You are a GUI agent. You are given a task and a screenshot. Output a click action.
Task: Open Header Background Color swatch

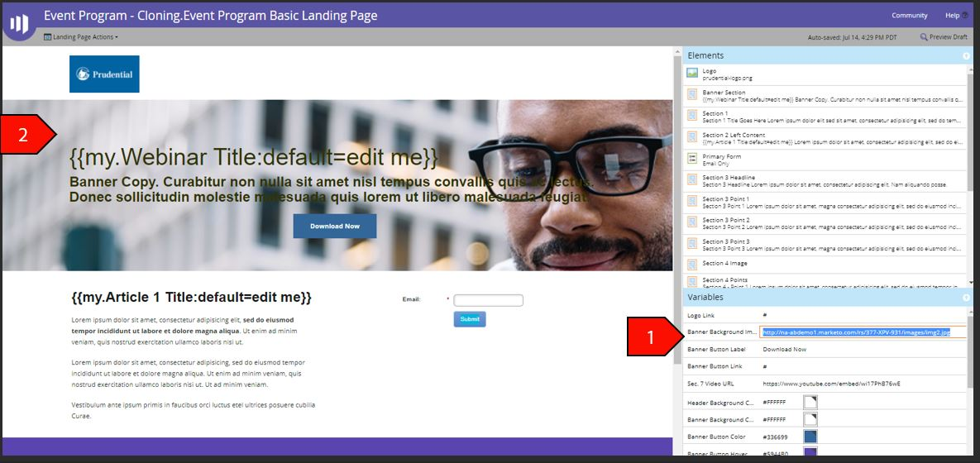pos(810,402)
